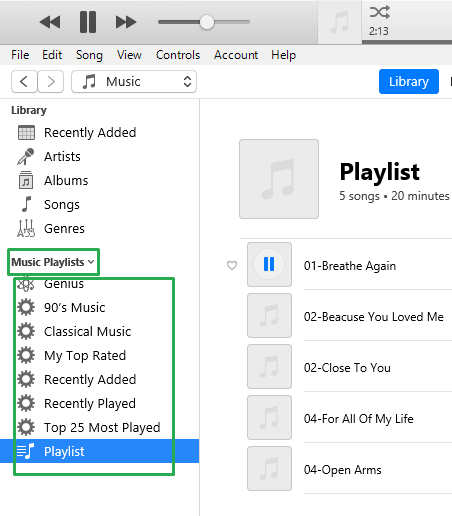Click the 04-Open Arms artwork
Viewport: 452px width, 516px height.
[269, 468]
